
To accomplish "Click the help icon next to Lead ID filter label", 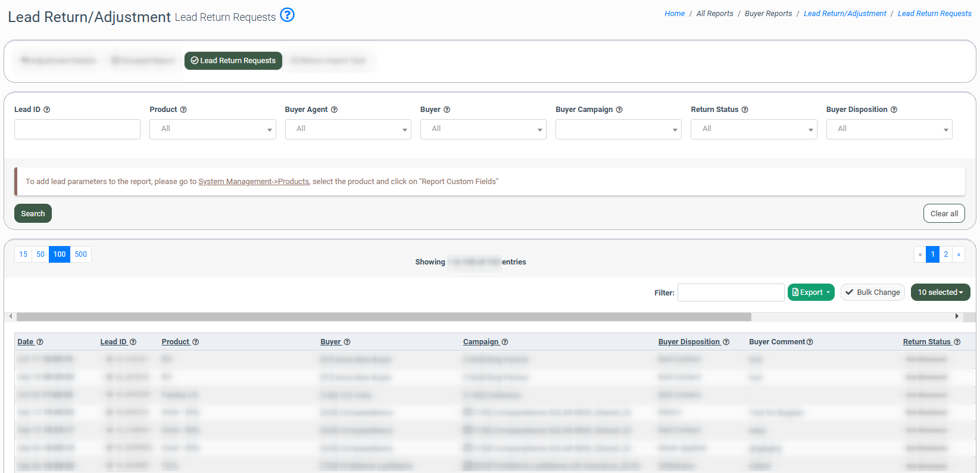I will pyautogui.click(x=47, y=110).
